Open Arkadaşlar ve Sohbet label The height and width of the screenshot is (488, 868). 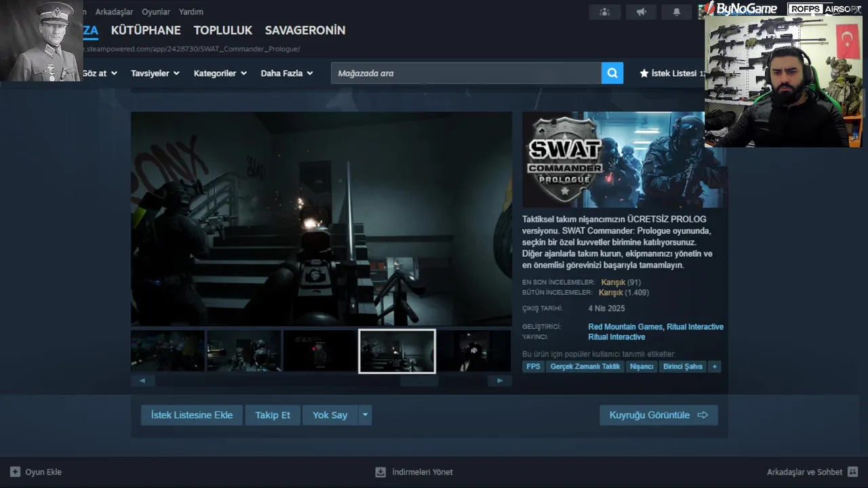point(804,472)
